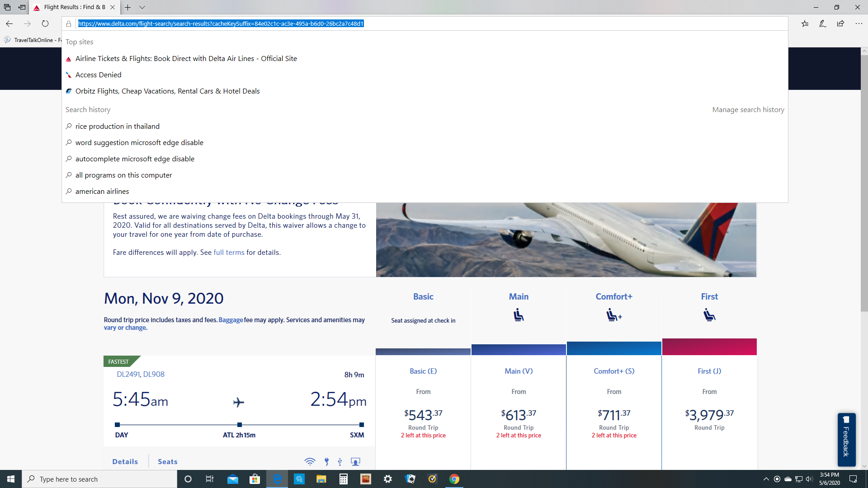Click the Wi-Fi amenity icon
Screen dimensions: 868x488
point(310,461)
